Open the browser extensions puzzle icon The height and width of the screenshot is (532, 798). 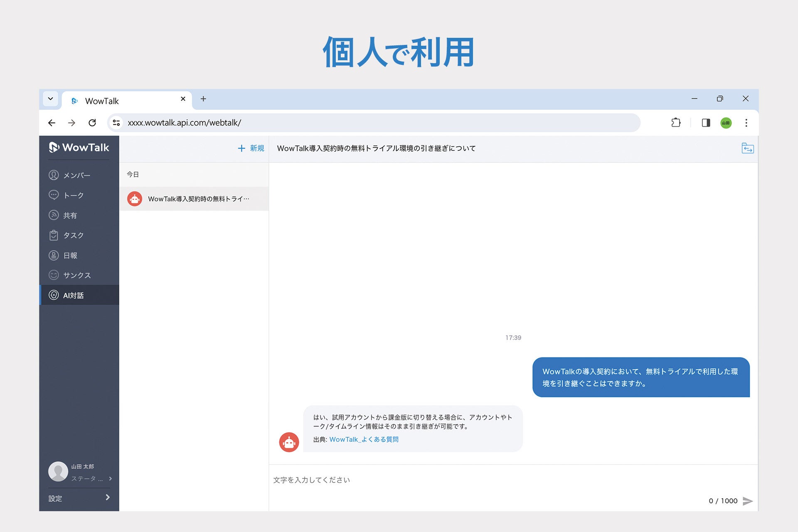[676, 123]
